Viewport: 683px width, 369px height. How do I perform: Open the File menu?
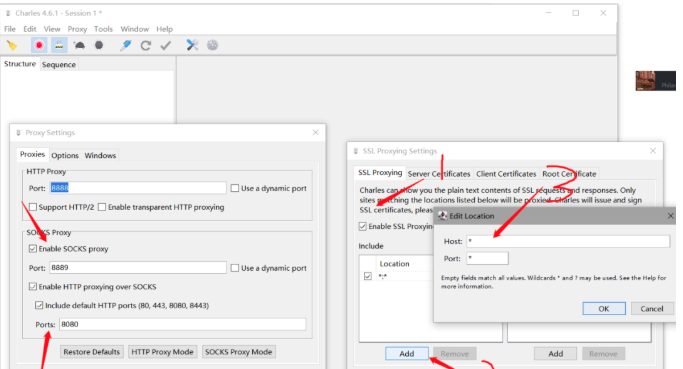coord(10,29)
